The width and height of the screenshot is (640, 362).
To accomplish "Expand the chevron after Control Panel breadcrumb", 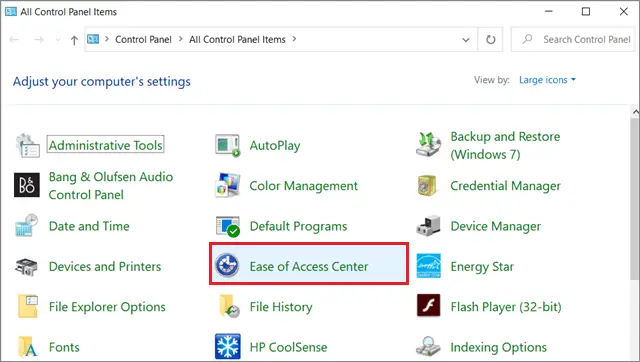I will pyautogui.click(x=180, y=39).
